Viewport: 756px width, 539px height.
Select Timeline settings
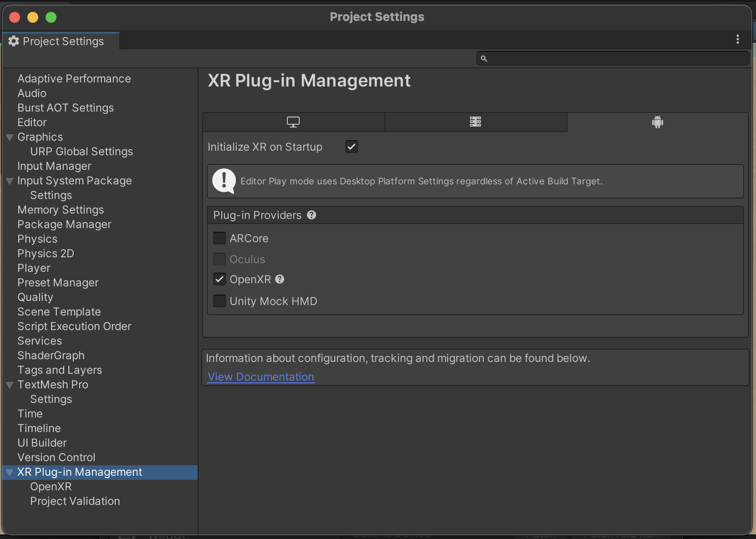[39, 428]
